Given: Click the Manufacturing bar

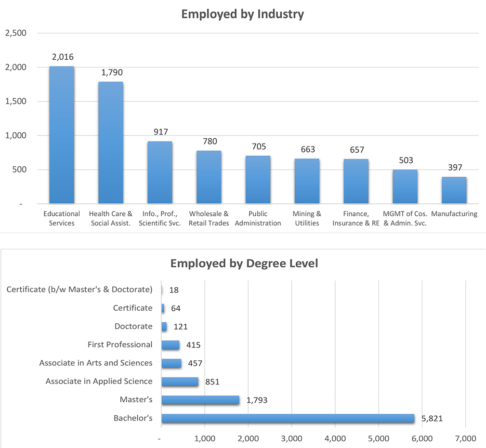Looking at the screenshot, I should 454,190.
